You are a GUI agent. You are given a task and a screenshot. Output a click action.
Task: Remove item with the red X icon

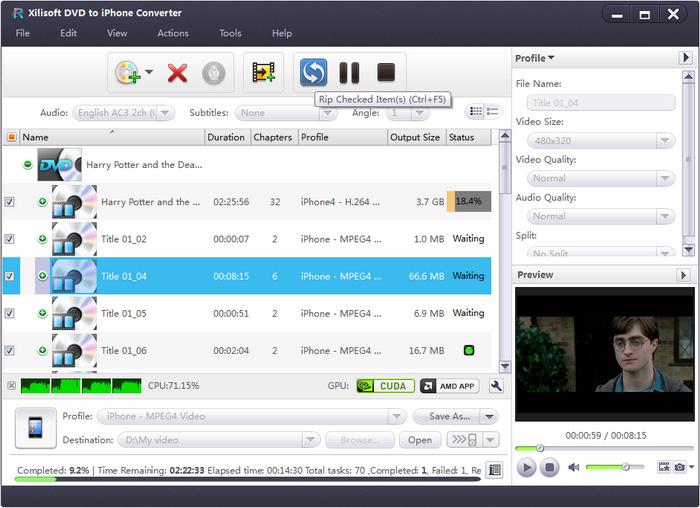(178, 72)
